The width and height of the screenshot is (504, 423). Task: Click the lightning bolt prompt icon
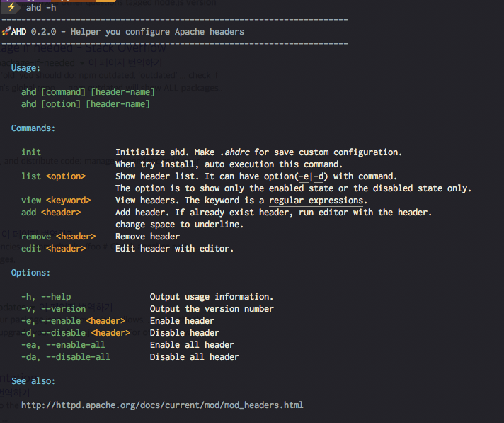pyautogui.click(x=11, y=7)
